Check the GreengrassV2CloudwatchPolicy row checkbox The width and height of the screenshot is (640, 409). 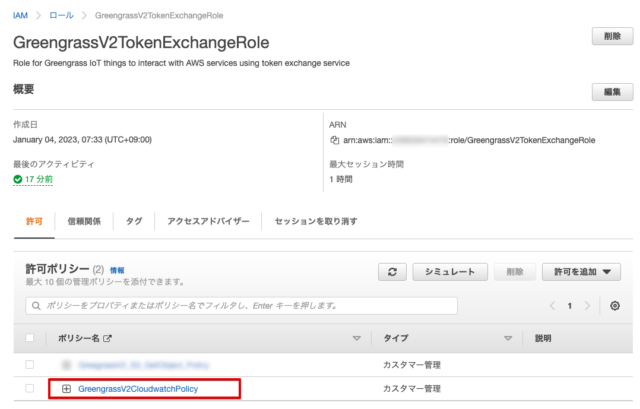[30, 388]
